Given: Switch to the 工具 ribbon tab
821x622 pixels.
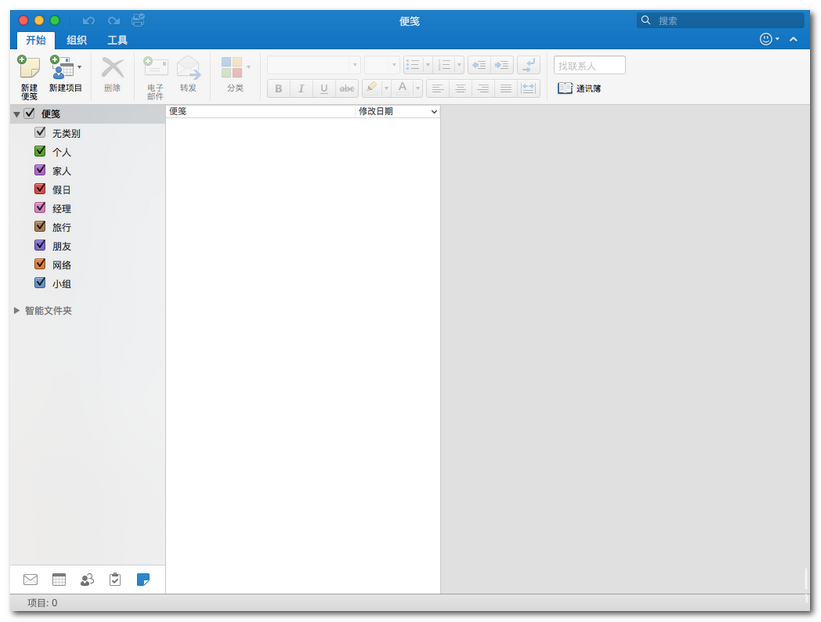Looking at the screenshot, I should coord(117,40).
